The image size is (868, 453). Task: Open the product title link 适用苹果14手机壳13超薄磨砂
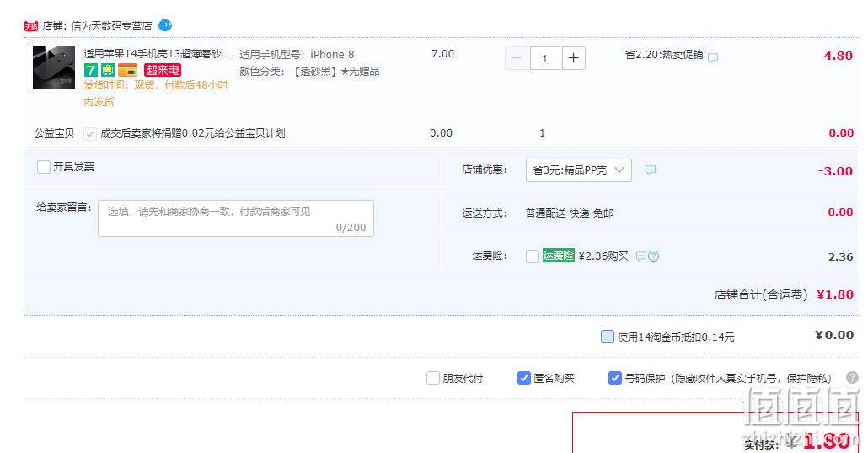158,54
